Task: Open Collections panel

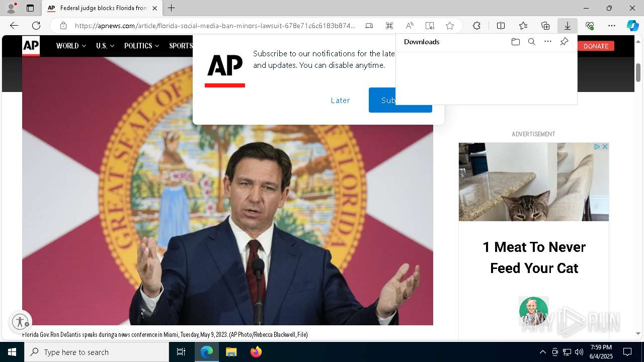Action: [x=545, y=26]
